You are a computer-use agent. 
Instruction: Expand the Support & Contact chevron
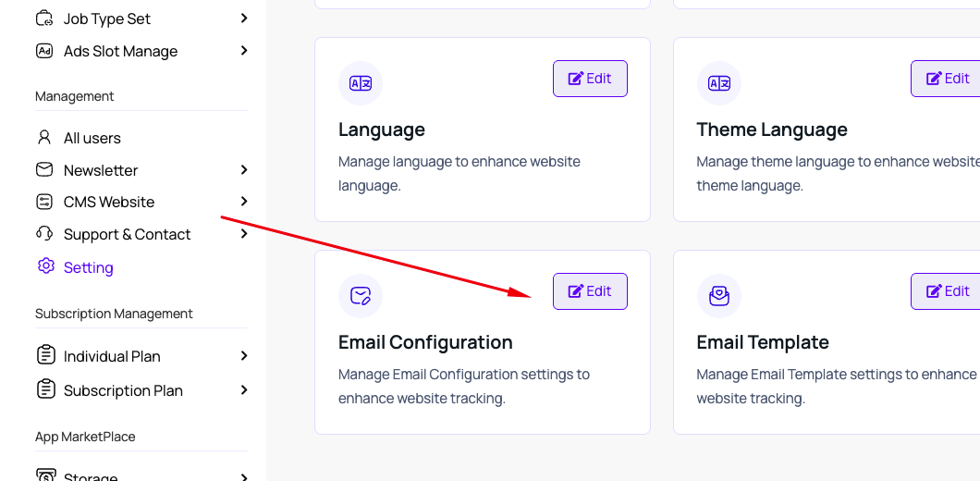point(244,233)
